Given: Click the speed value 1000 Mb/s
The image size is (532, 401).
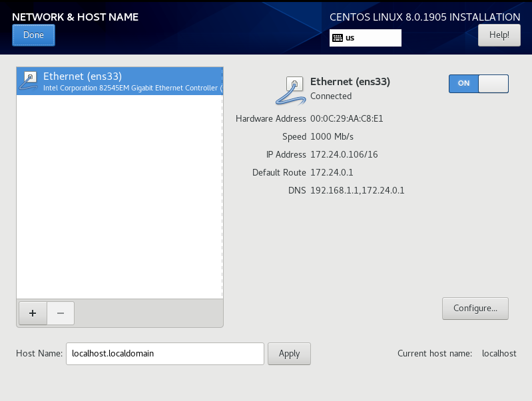Looking at the screenshot, I should [x=332, y=136].
